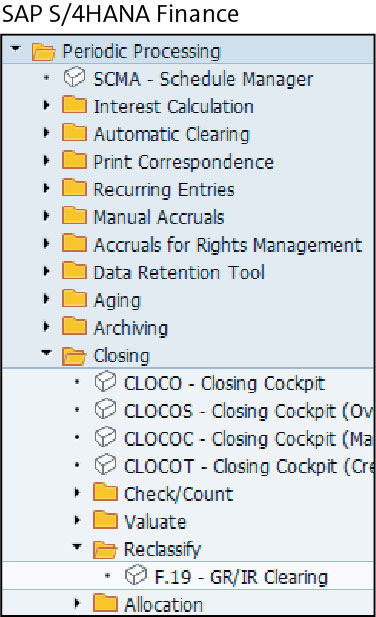Open F.19 - GR/IR Clearing transaction
376x617 pixels.
241,577
